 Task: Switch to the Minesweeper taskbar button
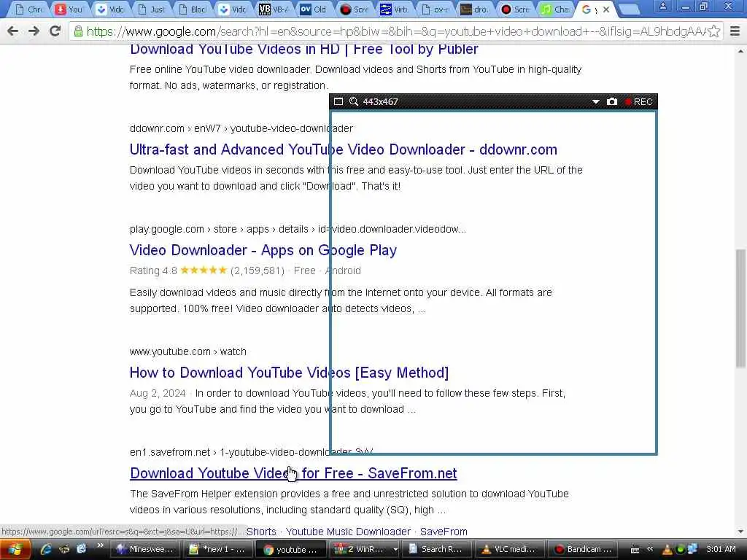coord(146,549)
